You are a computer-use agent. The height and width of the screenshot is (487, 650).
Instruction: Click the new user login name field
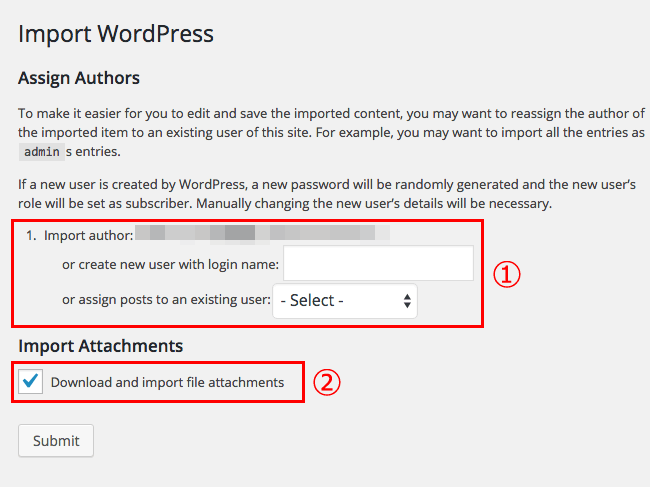coord(378,263)
